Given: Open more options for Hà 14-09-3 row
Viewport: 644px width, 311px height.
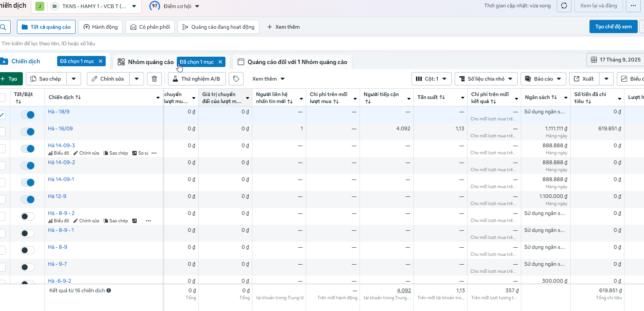Looking at the screenshot, I should click(x=154, y=153).
